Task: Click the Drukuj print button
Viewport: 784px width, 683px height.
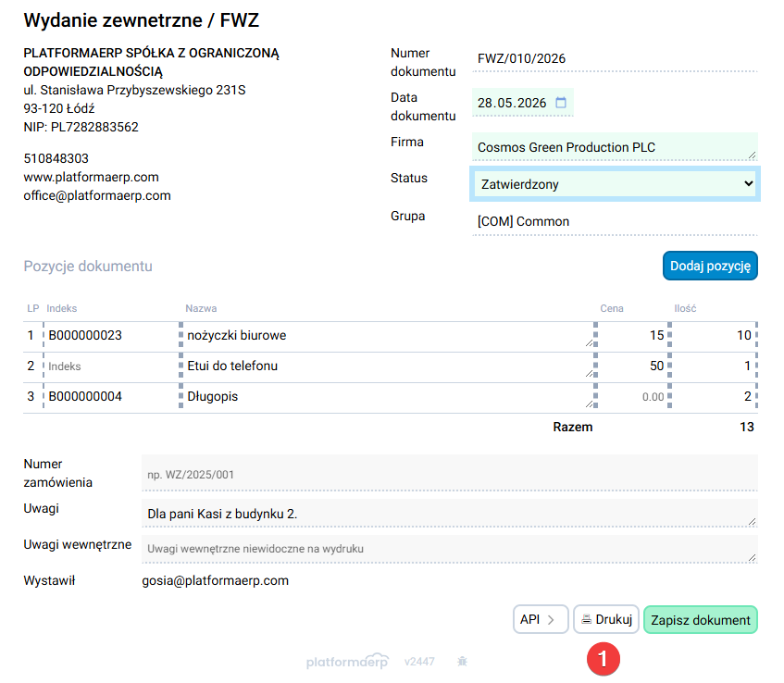Action: tap(606, 619)
